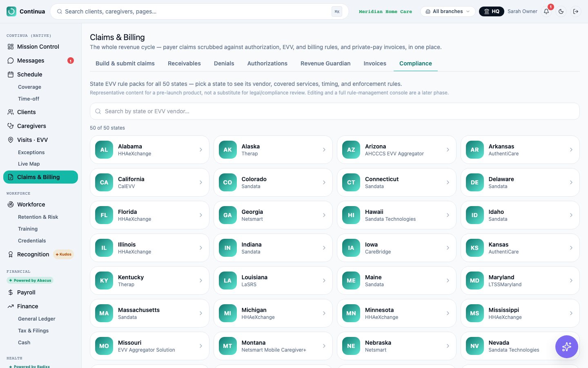Click the Workforce sidebar icon
588x368 pixels.
[x=11, y=204]
